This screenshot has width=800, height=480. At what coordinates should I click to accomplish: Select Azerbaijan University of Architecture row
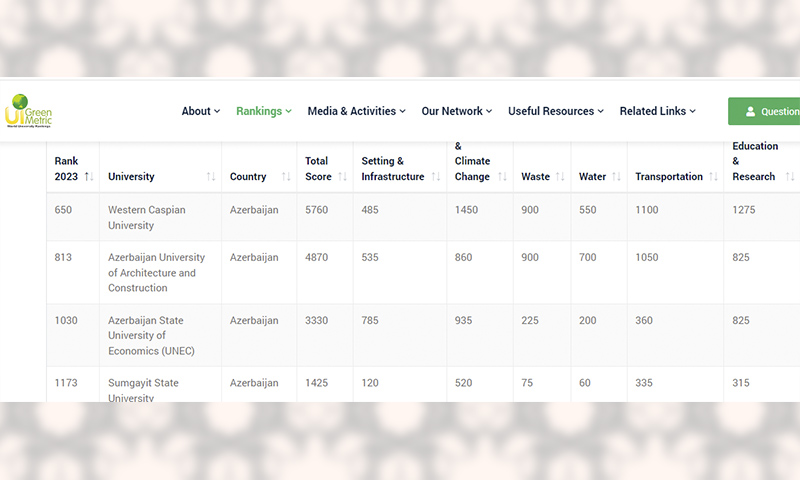423,272
